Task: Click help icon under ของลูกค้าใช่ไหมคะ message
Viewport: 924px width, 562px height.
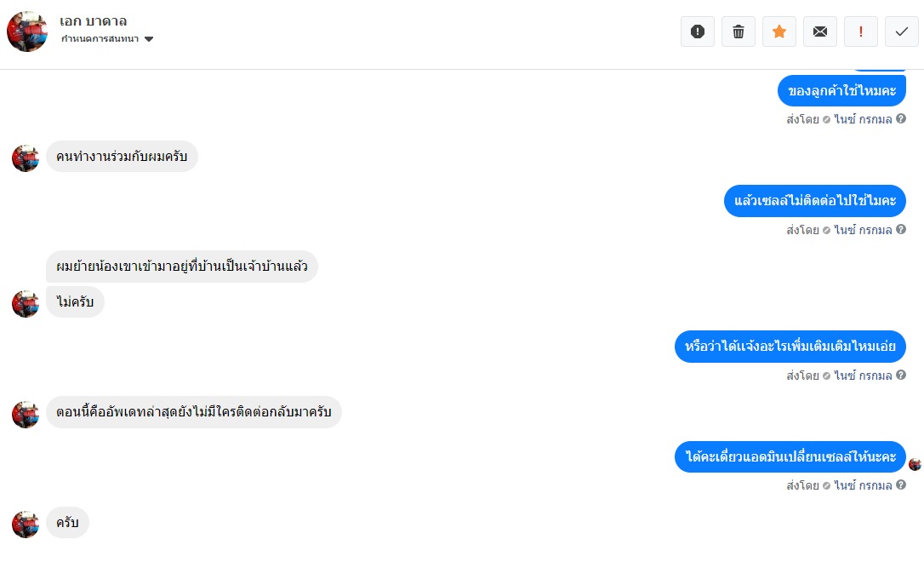Action: [x=901, y=119]
